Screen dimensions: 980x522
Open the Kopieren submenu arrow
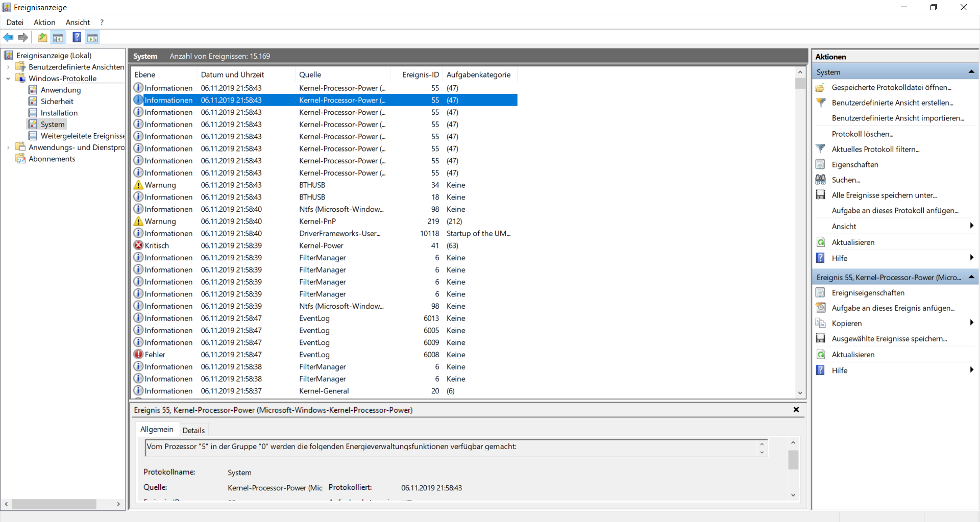point(971,323)
